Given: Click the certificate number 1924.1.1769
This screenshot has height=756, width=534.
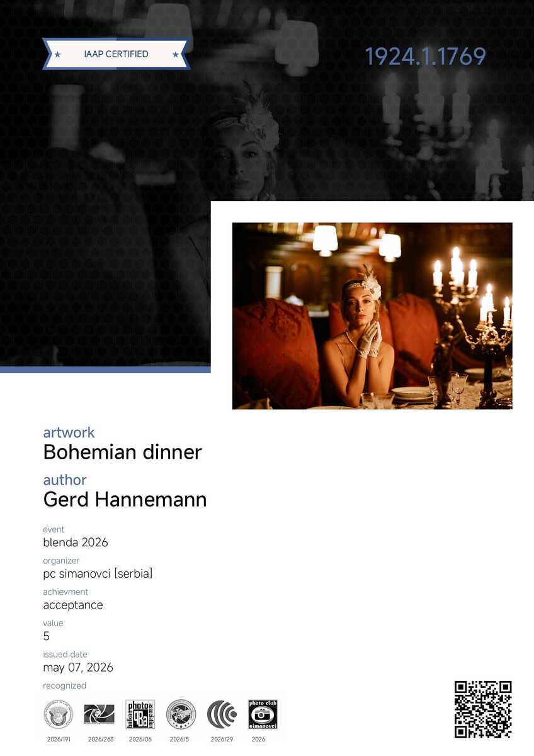Looking at the screenshot, I should pos(425,57).
